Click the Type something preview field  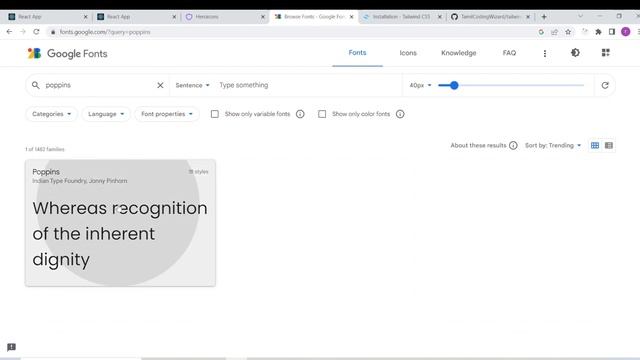click(308, 85)
